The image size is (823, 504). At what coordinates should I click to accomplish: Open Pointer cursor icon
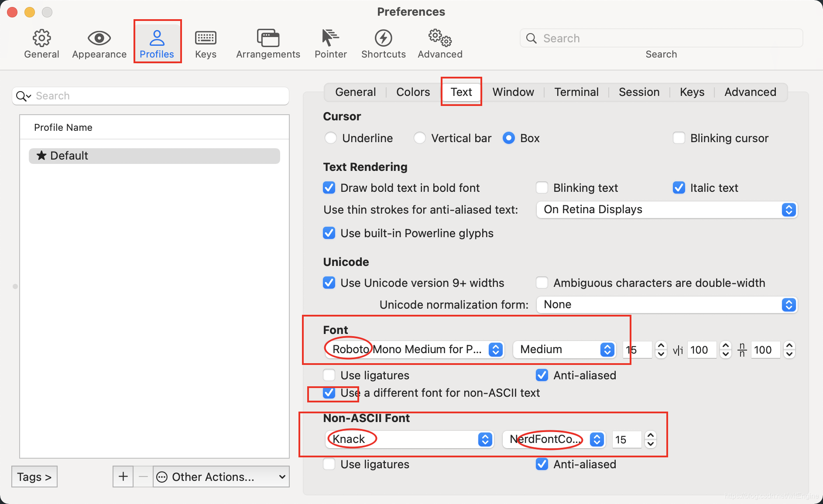click(330, 38)
